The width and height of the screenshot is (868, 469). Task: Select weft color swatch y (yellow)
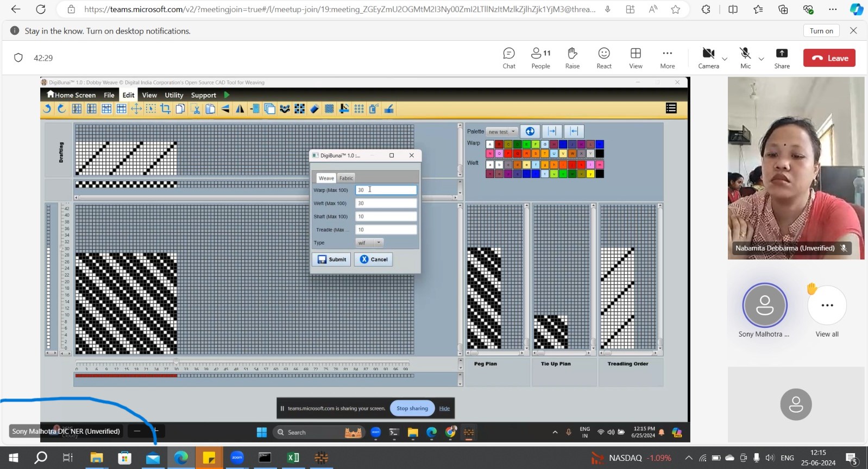tap(590, 174)
